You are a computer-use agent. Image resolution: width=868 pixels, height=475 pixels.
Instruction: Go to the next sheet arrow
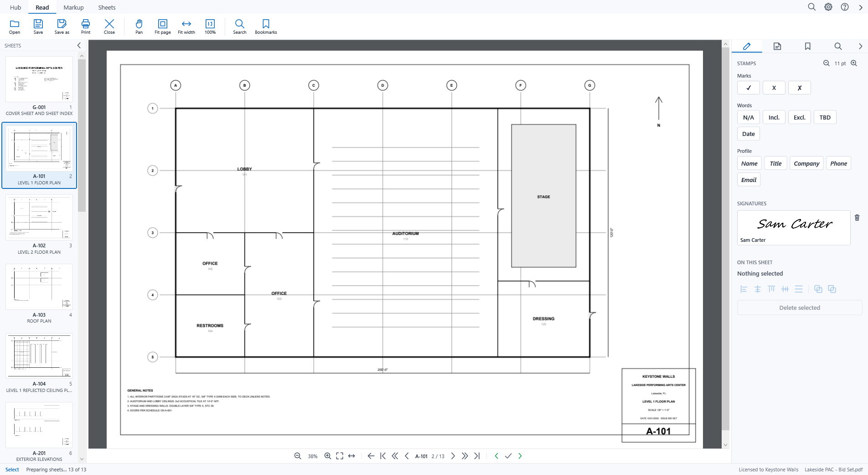[453, 456]
